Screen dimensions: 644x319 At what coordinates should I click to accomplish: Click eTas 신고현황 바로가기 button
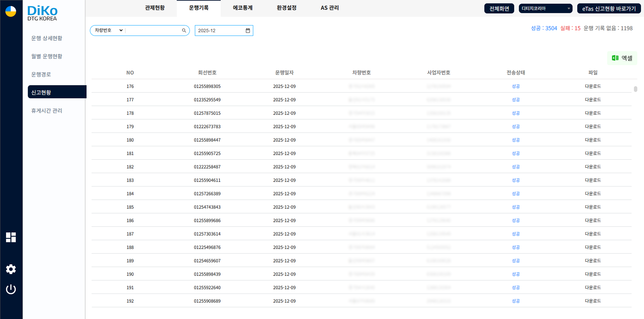(x=608, y=8)
